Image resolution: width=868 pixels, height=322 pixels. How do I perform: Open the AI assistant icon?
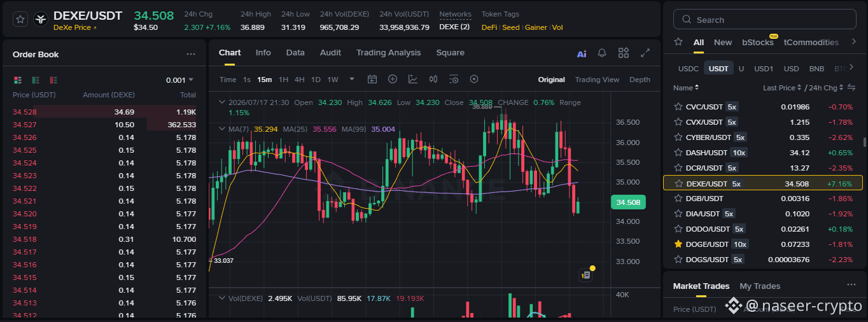pyautogui.click(x=582, y=54)
